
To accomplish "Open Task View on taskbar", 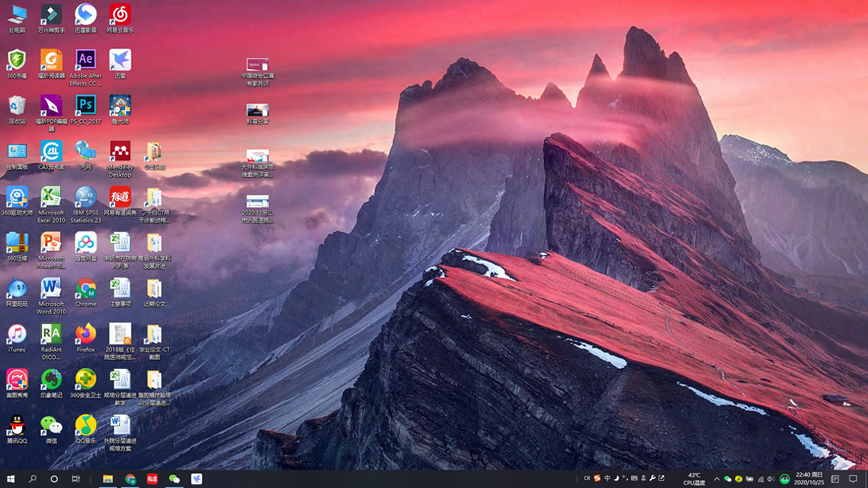I will pos(75,479).
